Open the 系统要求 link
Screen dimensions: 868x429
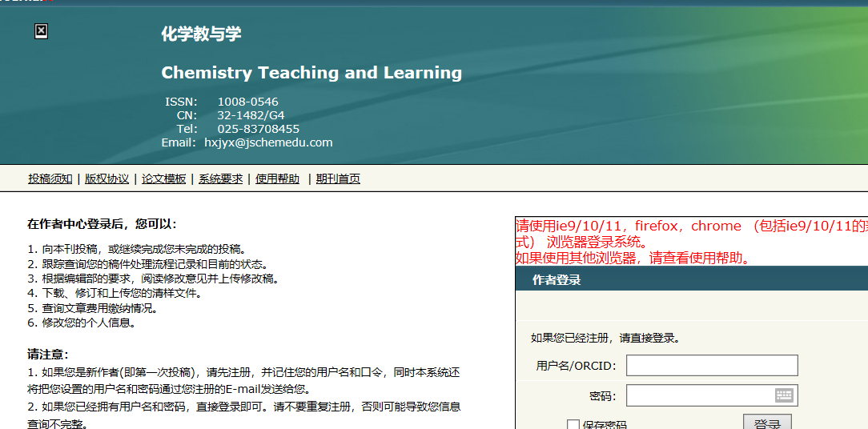tap(221, 178)
